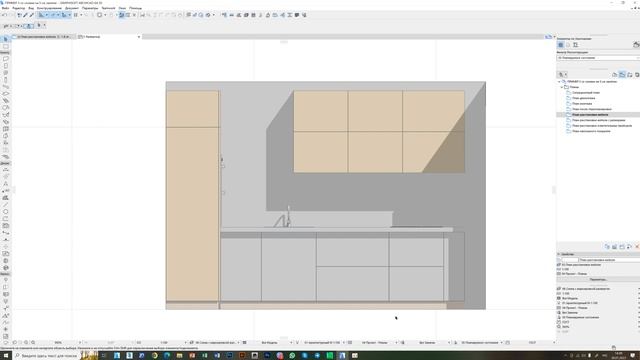This screenshot has width=640, height=360.
Task: Select the Планы folder in Navigator
Action: (x=574, y=87)
